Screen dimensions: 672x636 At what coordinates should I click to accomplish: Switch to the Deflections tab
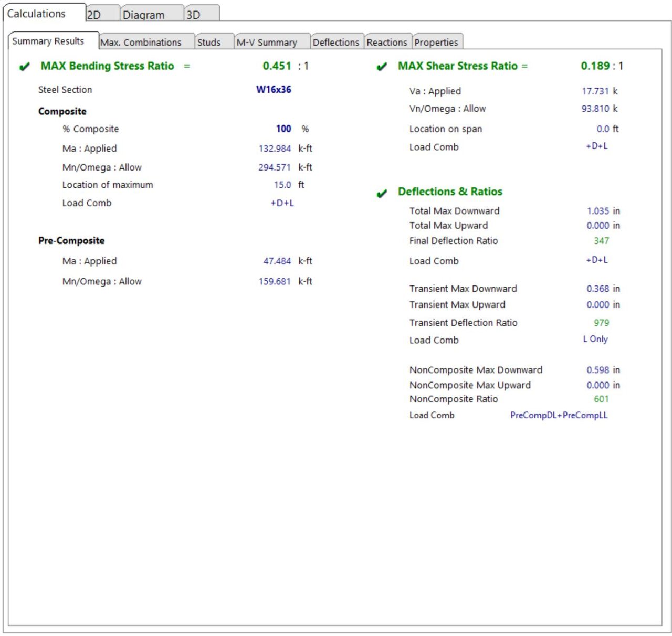336,42
